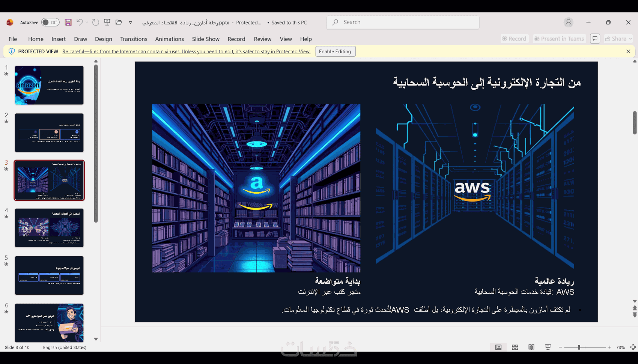Click the Undo arrow icon
This screenshot has width=638, height=364.
(x=79, y=23)
